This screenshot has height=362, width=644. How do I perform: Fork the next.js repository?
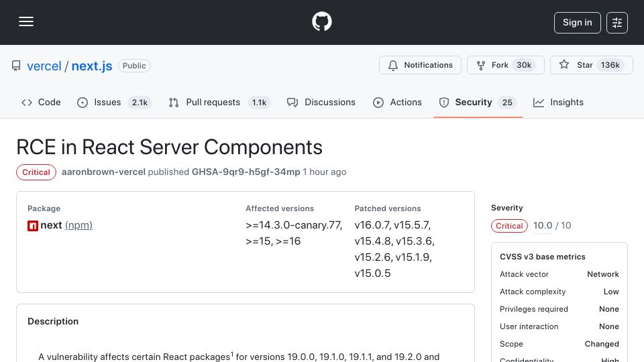point(506,65)
